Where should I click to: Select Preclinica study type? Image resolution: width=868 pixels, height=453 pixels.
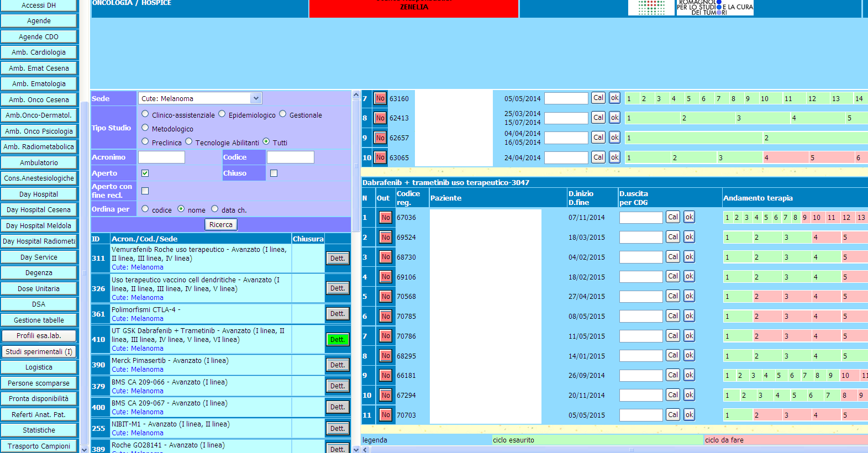pyautogui.click(x=145, y=141)
